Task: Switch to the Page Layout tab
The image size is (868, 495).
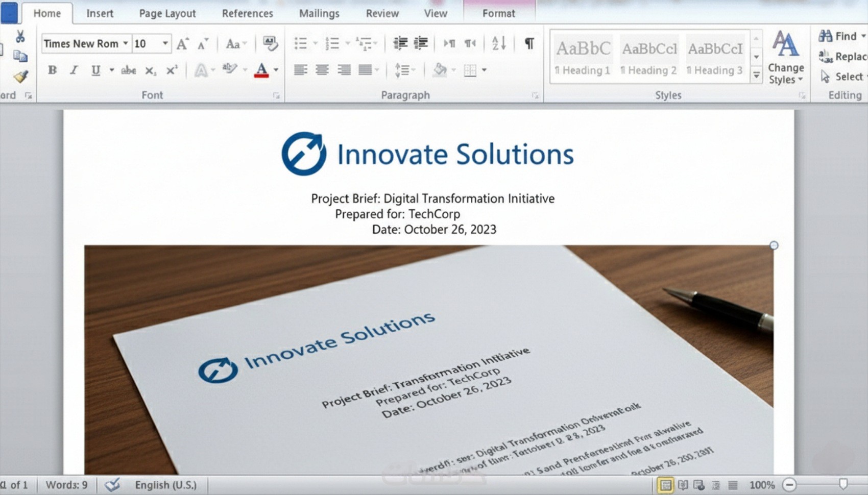Action: tap(167, 13)
